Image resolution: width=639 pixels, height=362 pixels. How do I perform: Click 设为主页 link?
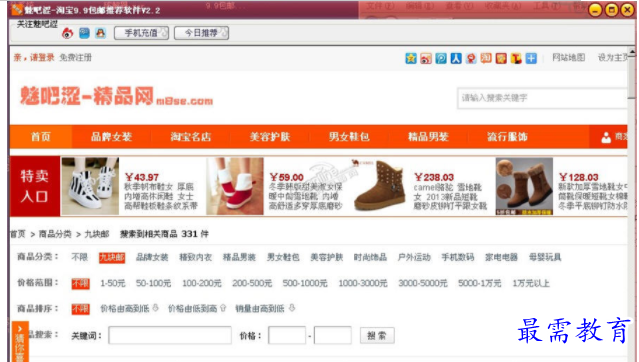point(613,57)
